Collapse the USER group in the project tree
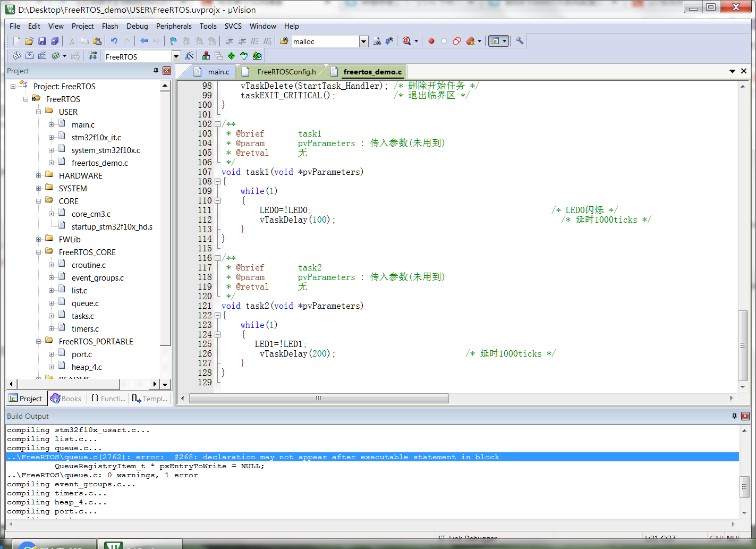Image resolution: width=756 pixels, height=549 pixels. (x=38, y=112)
